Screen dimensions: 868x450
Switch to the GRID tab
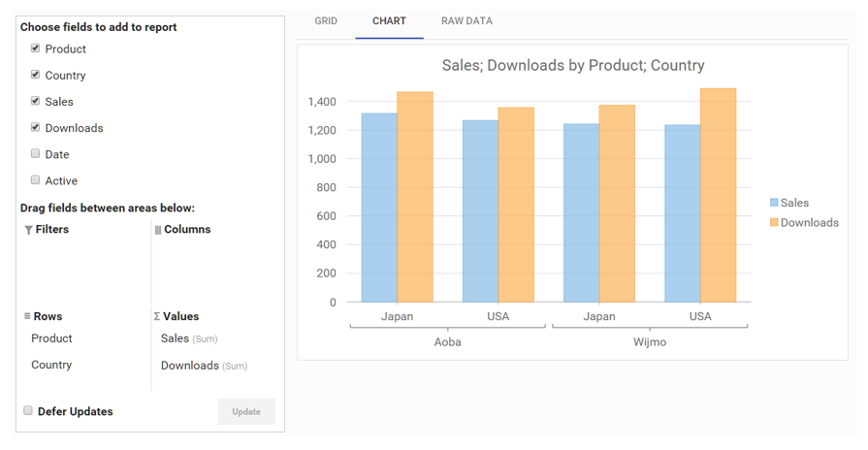326,21
